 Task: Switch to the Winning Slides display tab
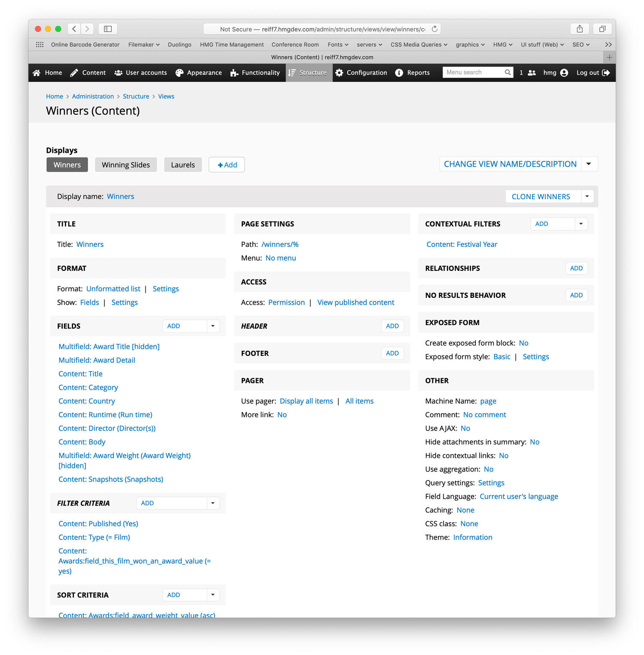point(126,164)
